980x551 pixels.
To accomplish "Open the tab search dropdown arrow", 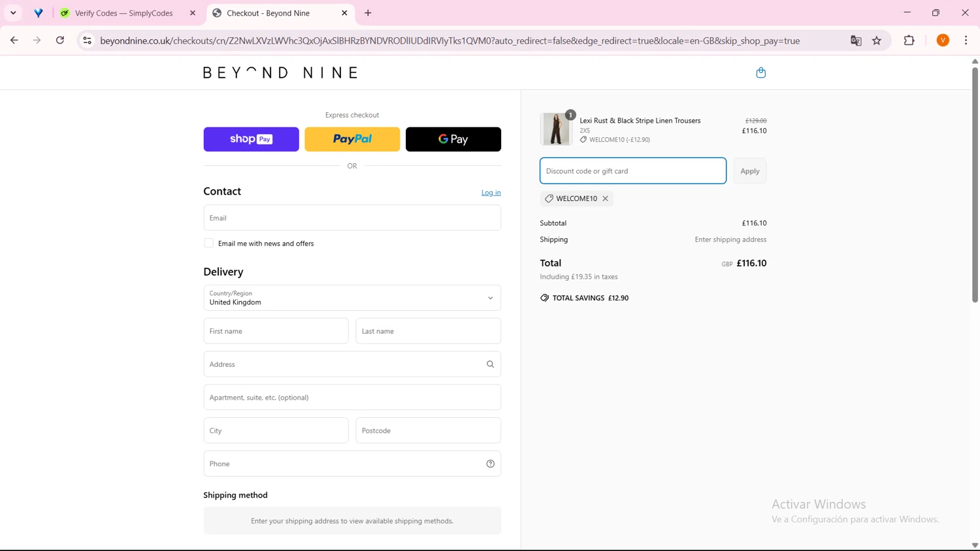I will [x=13, y=13].
